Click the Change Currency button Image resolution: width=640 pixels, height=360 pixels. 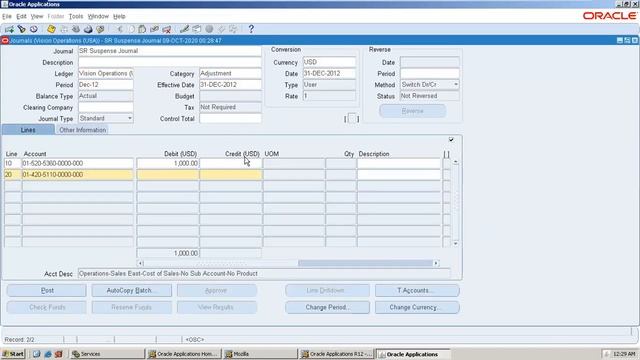click(417, 307)
